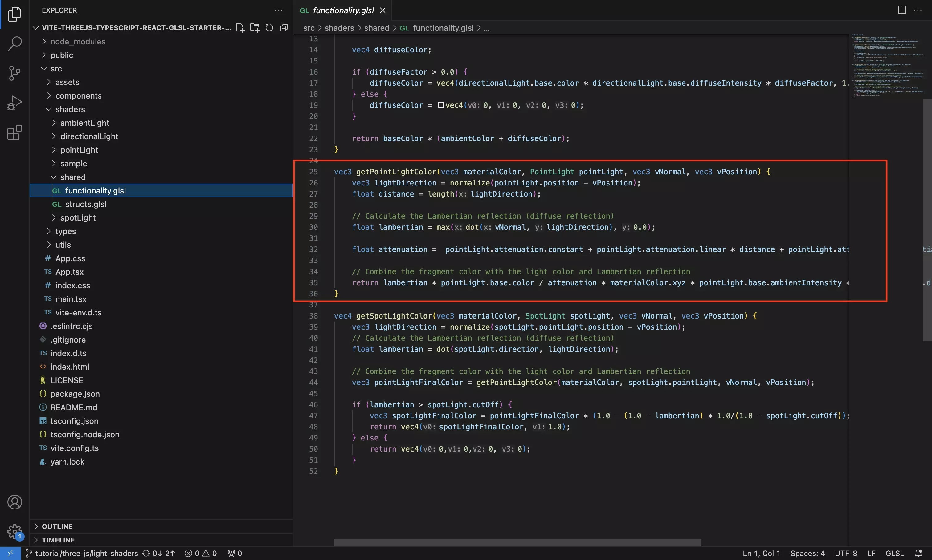Open the OUTLINE panel section
The width and height of the screenshot is (932, 560).
coord(57,526)
